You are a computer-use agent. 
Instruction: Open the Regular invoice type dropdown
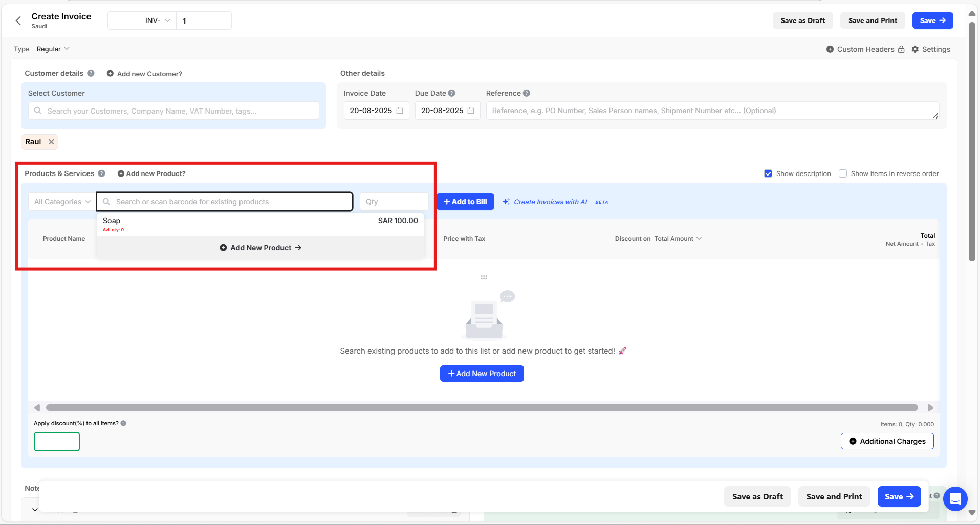[53, 49]
